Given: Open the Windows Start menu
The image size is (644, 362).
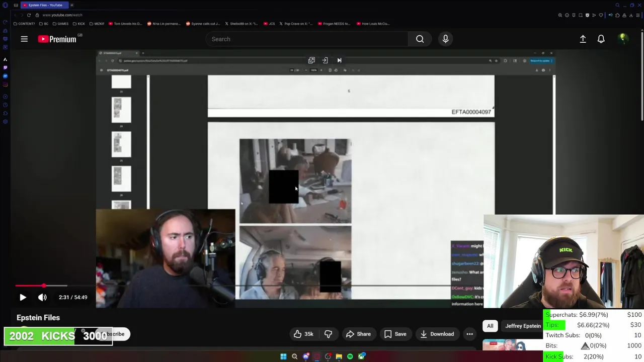Looking at the screenshot, I should click(x=283, y=356).
